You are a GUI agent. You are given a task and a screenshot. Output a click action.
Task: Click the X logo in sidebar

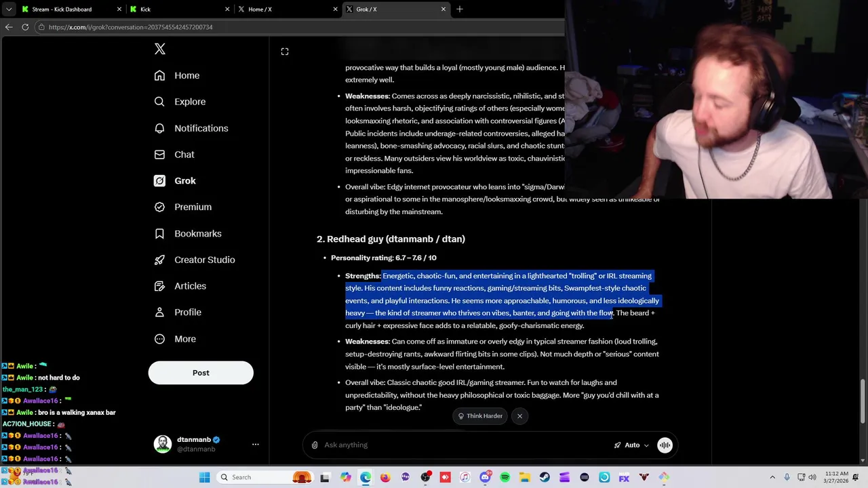(160, 49)
